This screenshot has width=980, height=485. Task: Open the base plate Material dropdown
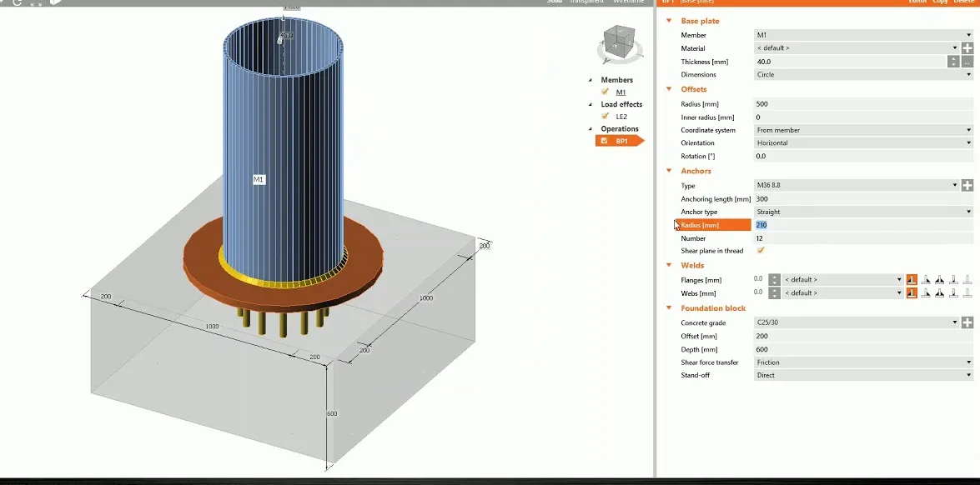[857, 48]
